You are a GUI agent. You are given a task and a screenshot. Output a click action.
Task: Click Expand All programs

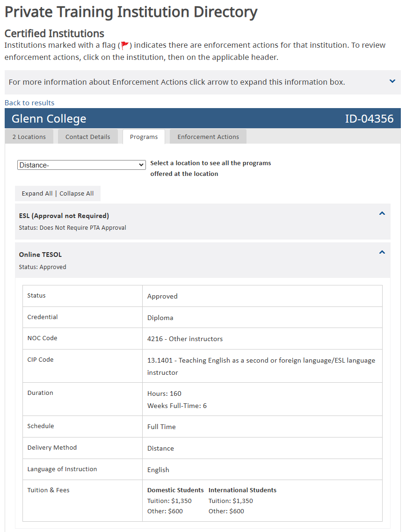click(x=37, y=194)
